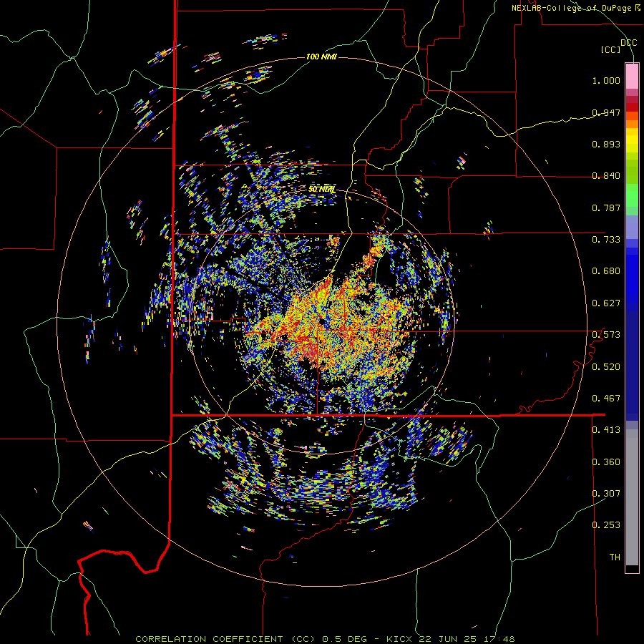Click the NEXLAB-College of DuPage watermark text

tap(576, 8)
